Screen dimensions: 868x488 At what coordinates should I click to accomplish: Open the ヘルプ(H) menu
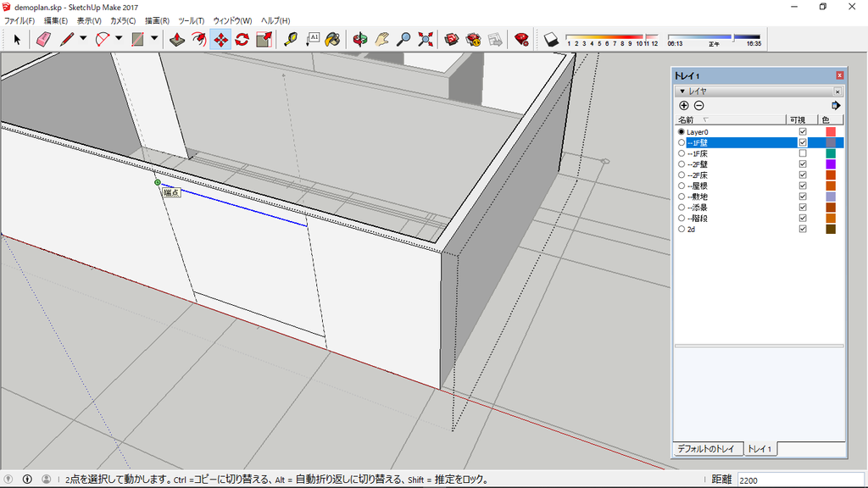click(x=275, y=20)
